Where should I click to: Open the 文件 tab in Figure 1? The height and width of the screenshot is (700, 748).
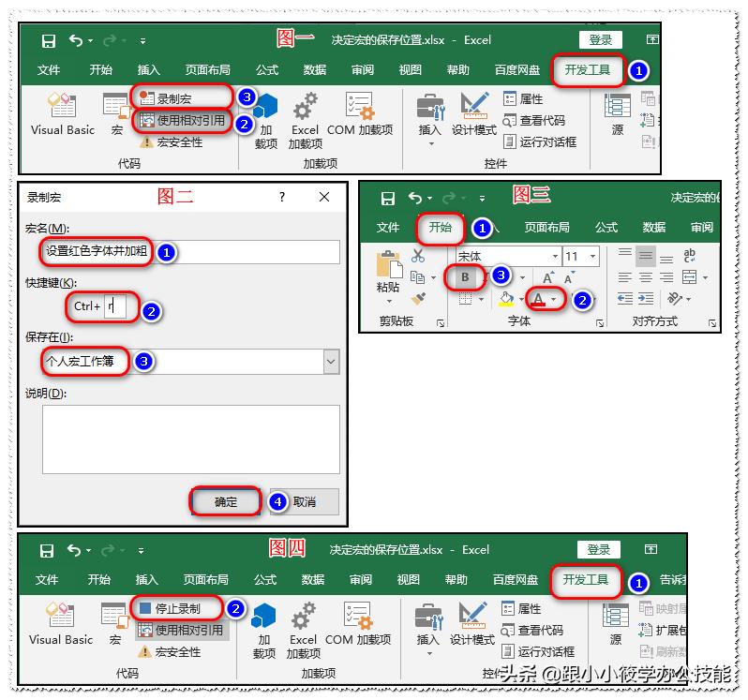point(49,70)
